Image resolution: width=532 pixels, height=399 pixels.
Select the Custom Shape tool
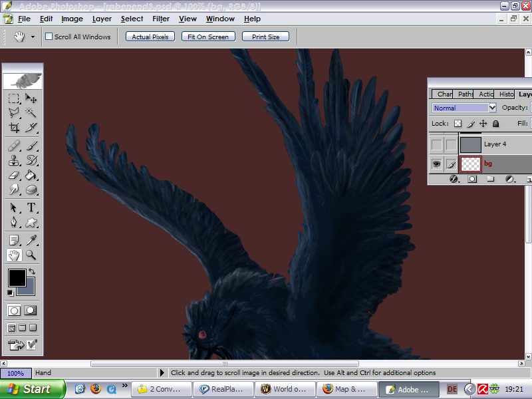(x=31, y=222)
